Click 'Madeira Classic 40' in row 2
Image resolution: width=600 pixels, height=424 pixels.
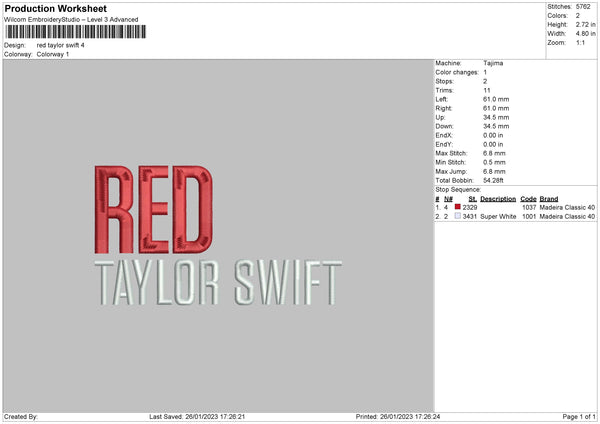pyautogui.click(x=567, y=217)
